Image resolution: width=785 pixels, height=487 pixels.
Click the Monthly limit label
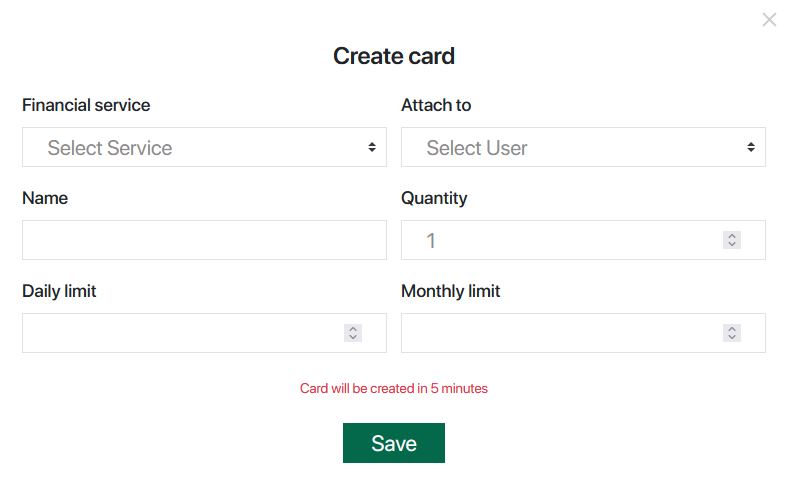pyautogui.click(x=451, y=291)
